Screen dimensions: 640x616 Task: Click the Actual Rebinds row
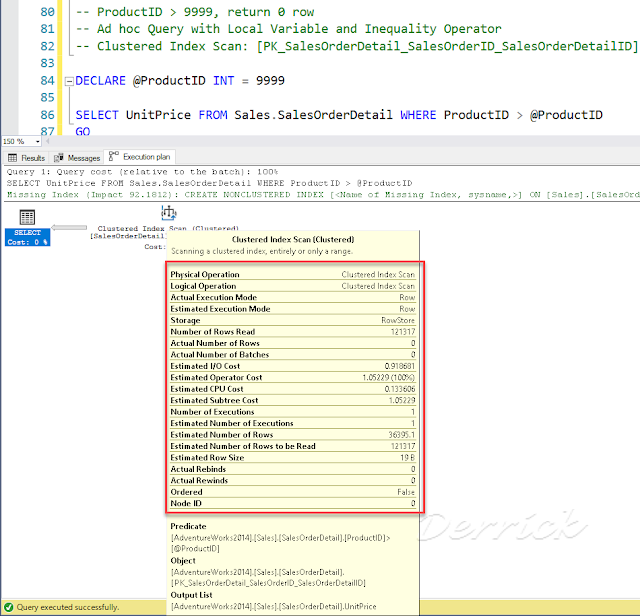292,469
